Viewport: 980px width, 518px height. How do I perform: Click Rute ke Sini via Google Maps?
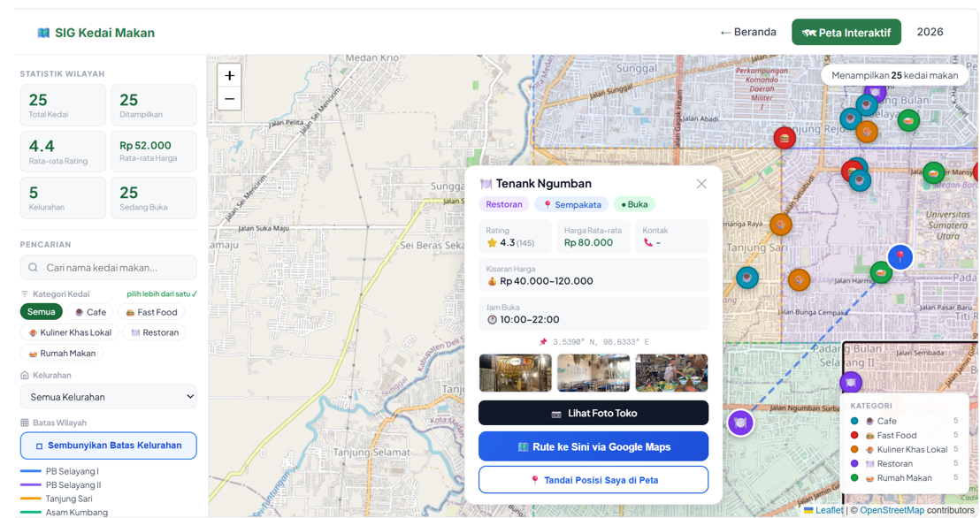593,446
